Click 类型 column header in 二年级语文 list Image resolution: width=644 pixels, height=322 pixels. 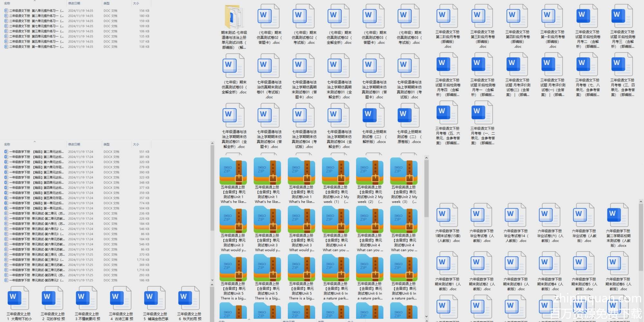107,3
